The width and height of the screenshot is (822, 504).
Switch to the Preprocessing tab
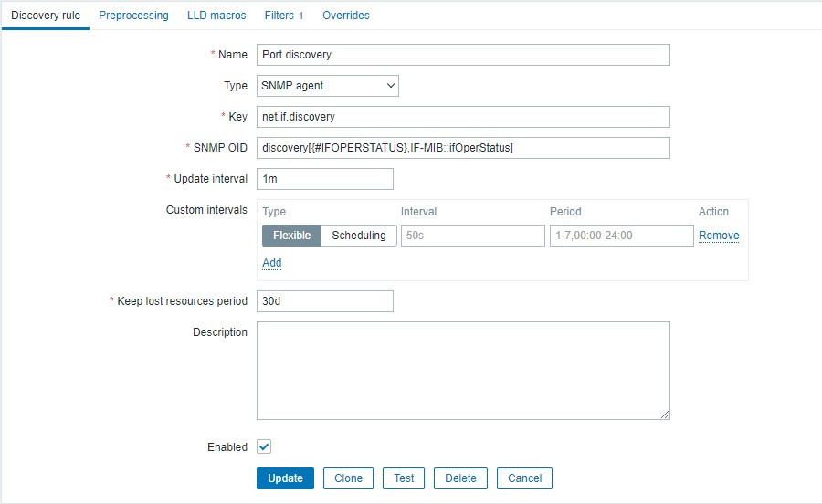click(x=133, y=16)
